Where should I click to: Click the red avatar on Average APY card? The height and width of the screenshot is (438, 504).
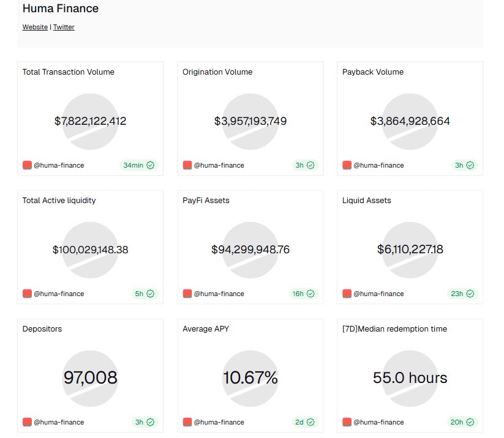[187, 422]
